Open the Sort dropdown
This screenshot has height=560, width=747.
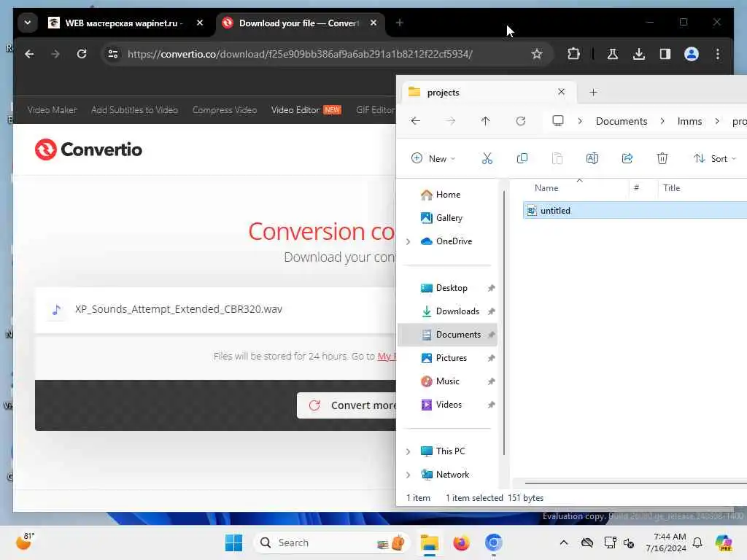[x=715, y=158]
